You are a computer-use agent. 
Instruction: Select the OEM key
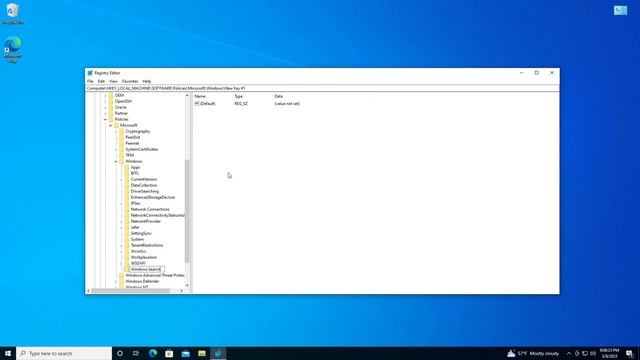pos(119,95)
